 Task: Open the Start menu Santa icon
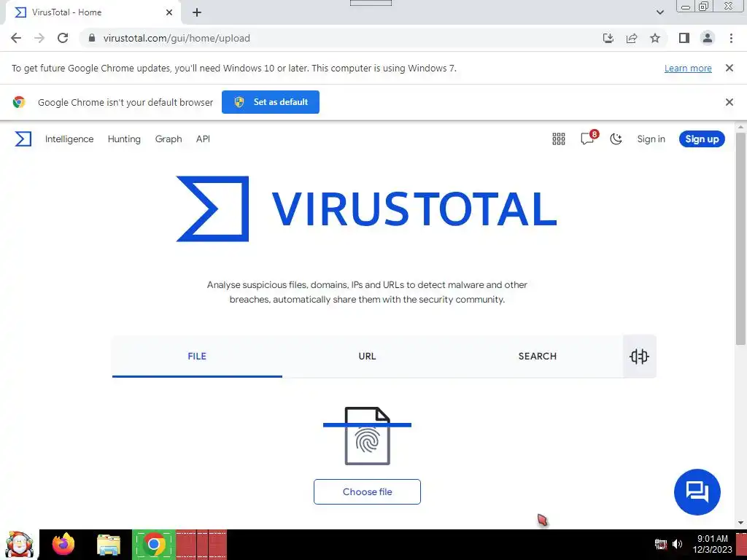tap(19, 545)
